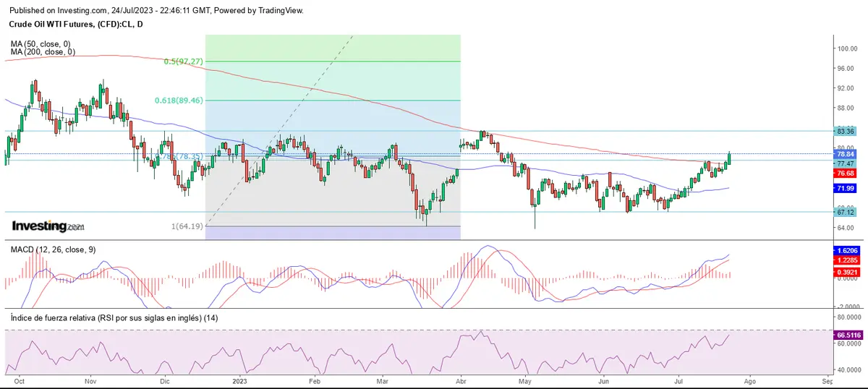Click the 2023 label on time axis
The image size is (868, 389).
(x=239, y=379)
